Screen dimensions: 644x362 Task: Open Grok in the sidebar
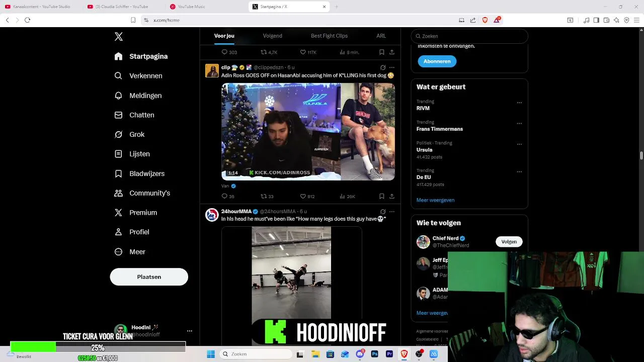(x=130, y=135)
